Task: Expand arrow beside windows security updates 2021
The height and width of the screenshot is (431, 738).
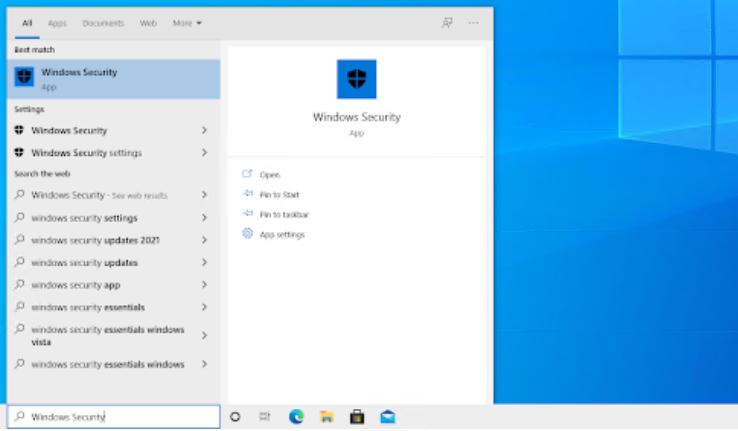Action: [204, 240]
